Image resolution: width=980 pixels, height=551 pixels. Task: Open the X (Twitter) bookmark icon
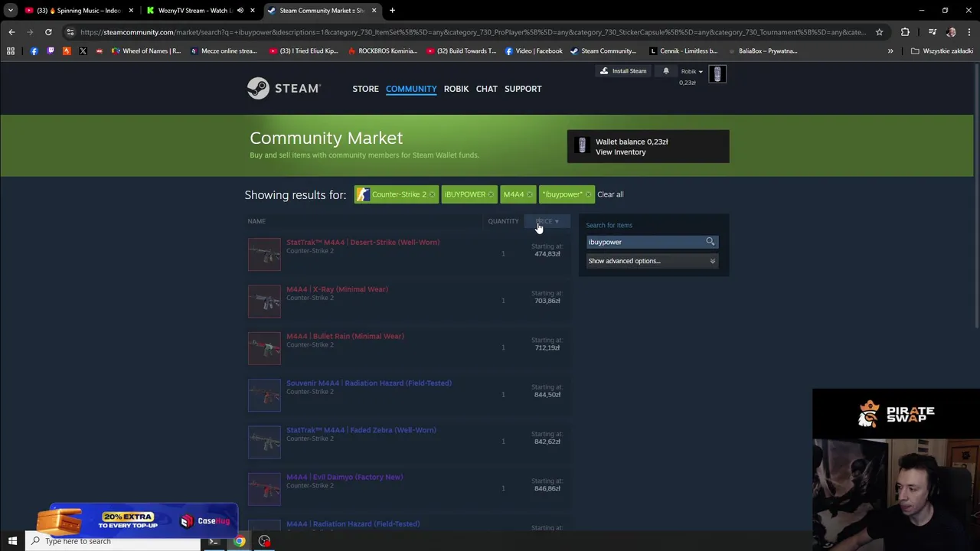point(83,51)
